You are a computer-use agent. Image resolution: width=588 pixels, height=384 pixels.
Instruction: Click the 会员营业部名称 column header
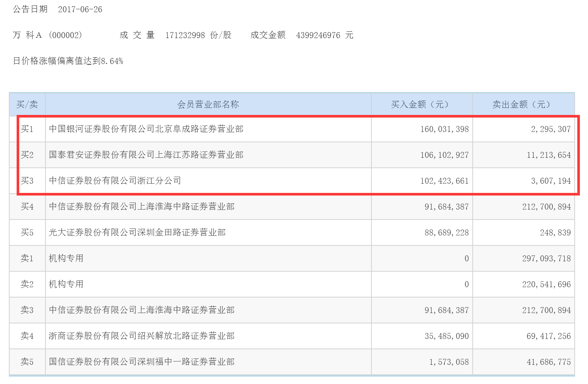(208, 105)
